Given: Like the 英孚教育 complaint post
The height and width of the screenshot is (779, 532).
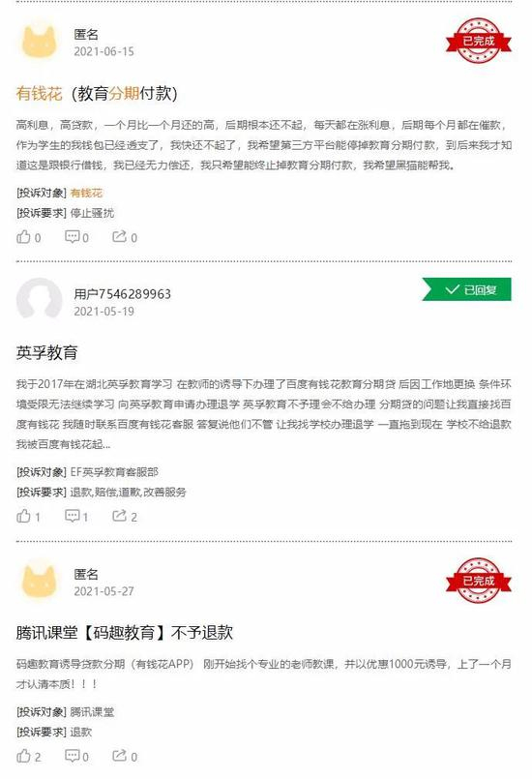Looking at the screenshot, I should click(x=28, y=517).
